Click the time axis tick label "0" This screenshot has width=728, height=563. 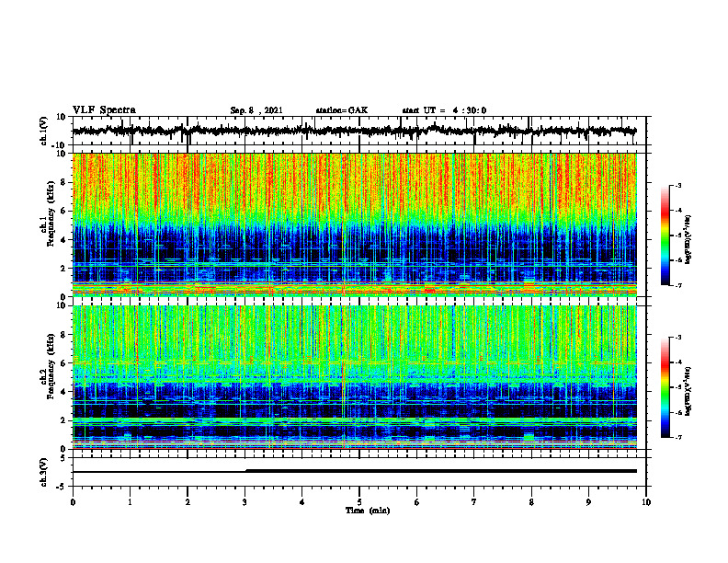(73, 502)
